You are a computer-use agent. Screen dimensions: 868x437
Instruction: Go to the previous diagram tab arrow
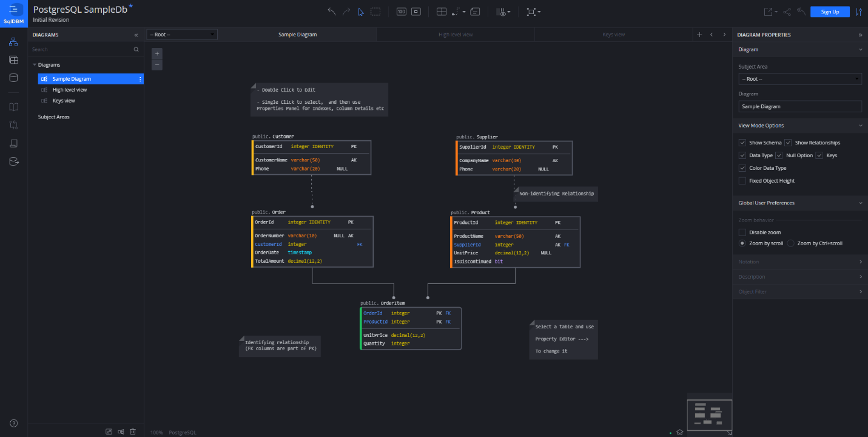(712, 35)
